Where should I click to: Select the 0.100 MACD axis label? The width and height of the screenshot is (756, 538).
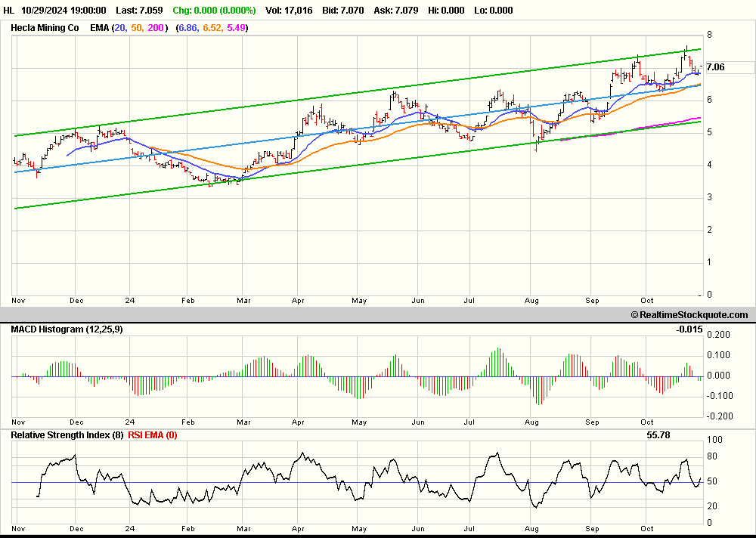[x=720, y=355]
